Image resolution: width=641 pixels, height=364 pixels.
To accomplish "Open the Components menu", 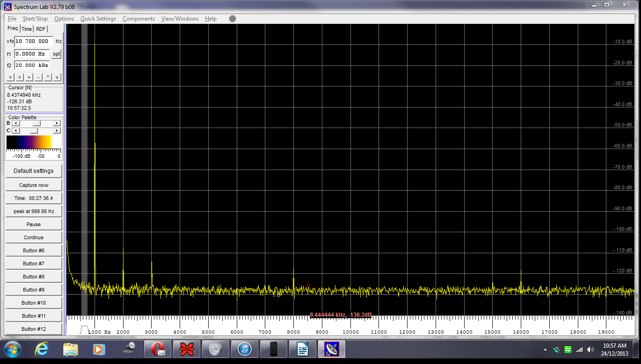I will (138, 19).
